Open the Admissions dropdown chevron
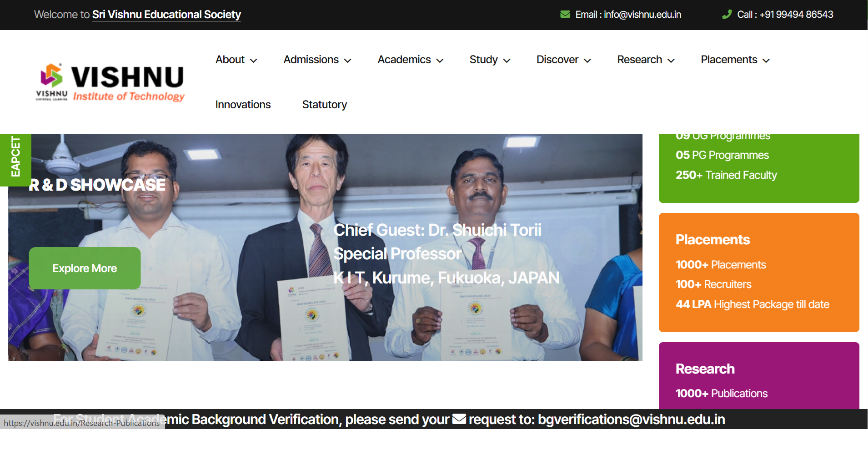The width and height of the screenshot is (868, 455). pos(348,61)
